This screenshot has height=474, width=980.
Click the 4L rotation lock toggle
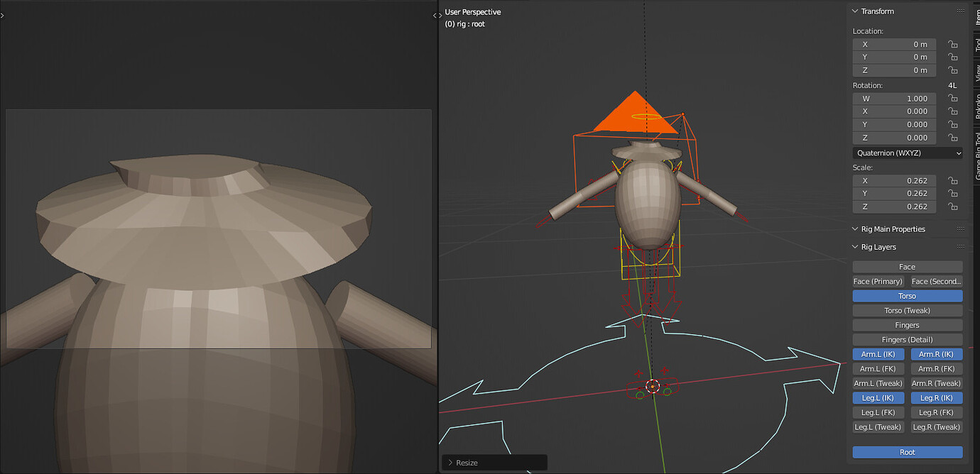pyautogui.click(x=952, y=85)
